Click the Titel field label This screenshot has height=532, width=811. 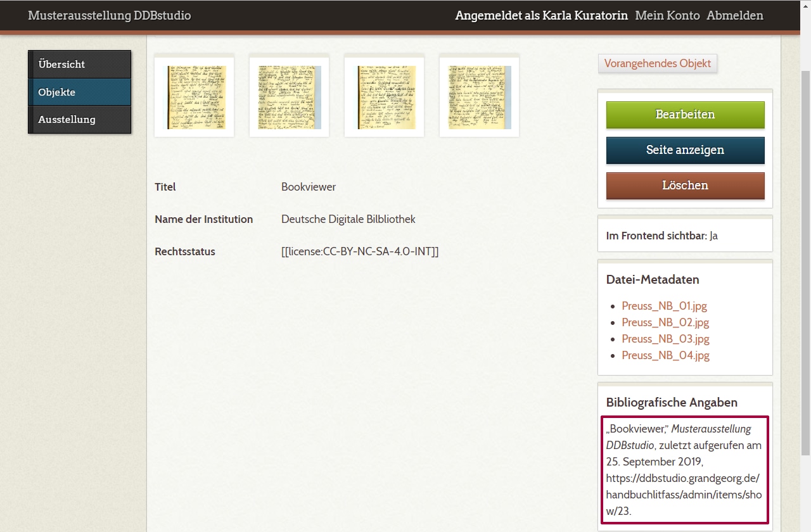[165, 187]
